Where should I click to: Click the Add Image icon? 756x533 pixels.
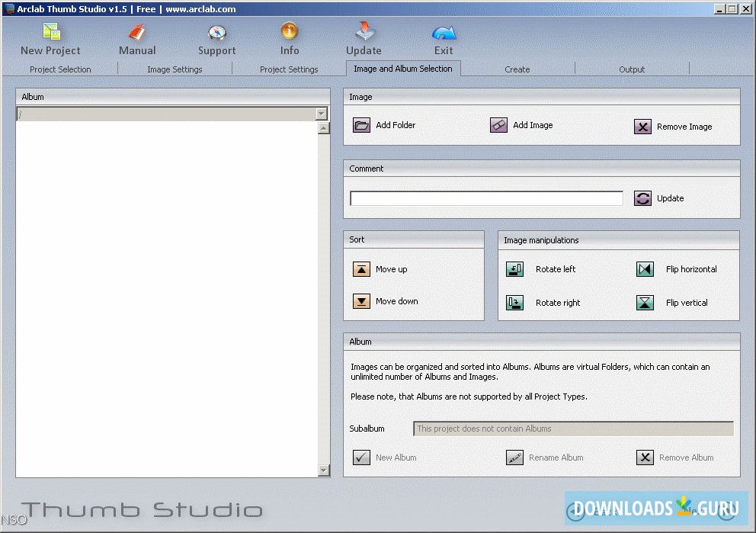498,125
